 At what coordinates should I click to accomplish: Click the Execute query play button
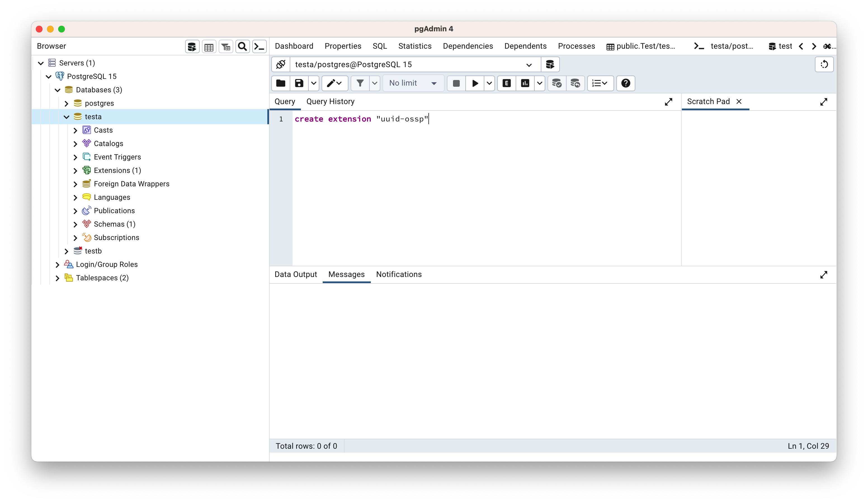(x=475, y=83)
